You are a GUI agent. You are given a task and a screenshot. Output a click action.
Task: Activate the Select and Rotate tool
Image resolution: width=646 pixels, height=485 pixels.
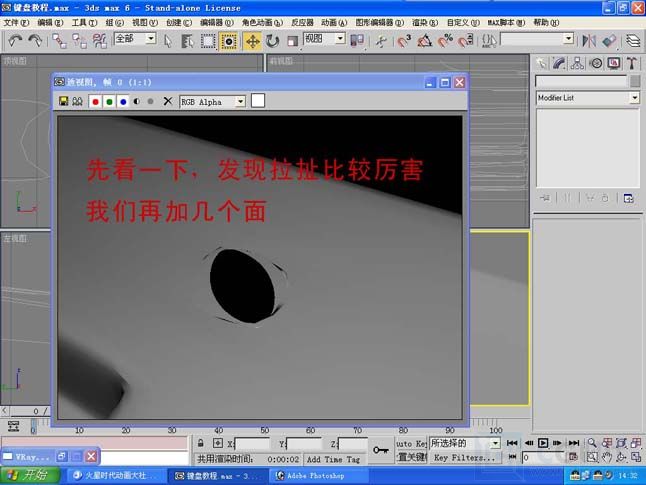pos(272,41)
